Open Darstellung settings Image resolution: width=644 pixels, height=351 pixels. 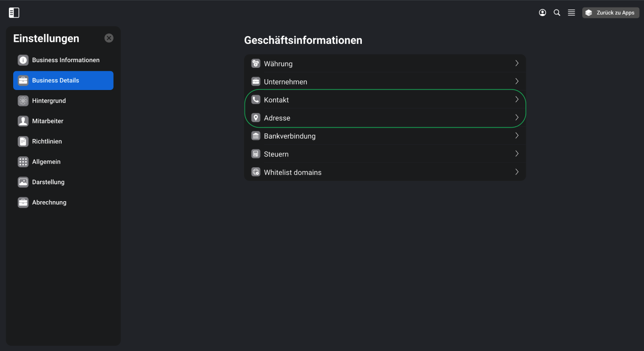[x=63, y=182]
